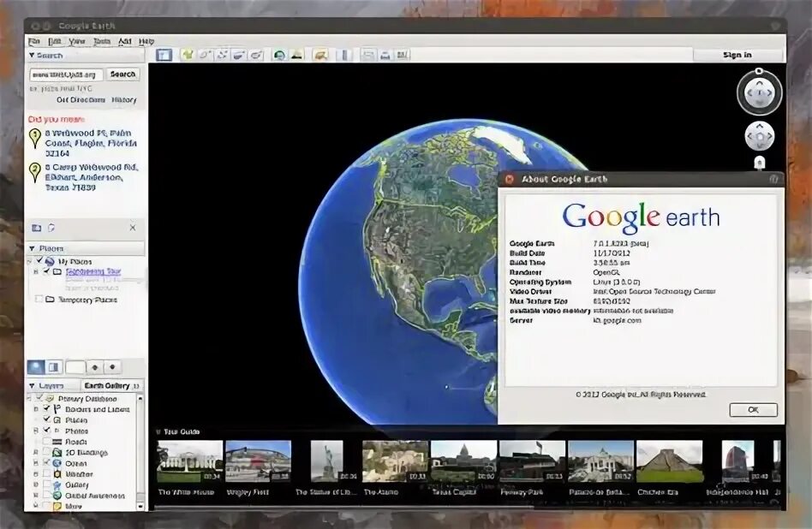
Task: Click the search text input field
Action: 66,74
